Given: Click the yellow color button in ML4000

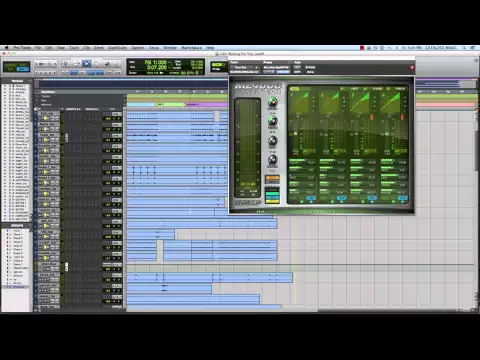Looking at the screenshot, I should pos(272,201).
